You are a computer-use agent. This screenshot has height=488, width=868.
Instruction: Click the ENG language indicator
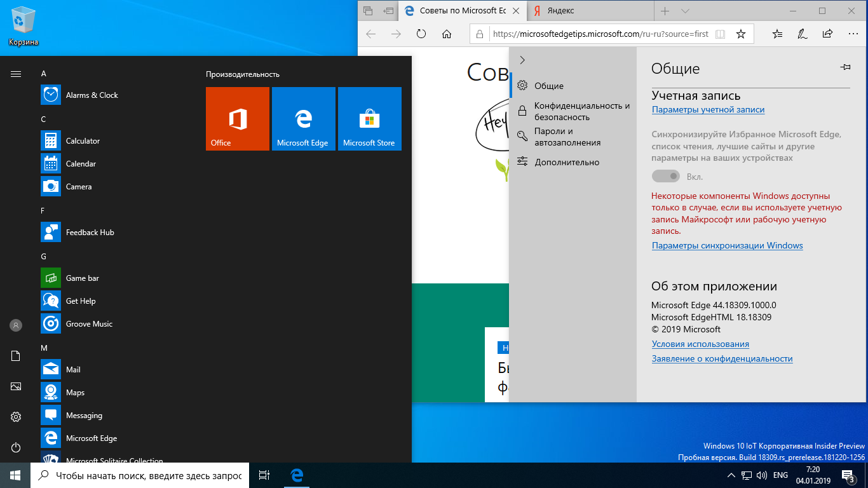pos(781,475)
